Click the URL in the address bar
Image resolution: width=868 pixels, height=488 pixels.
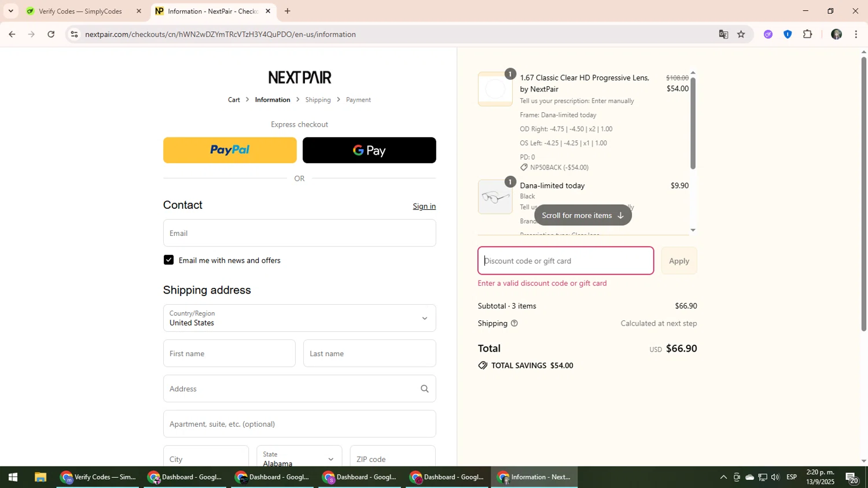pos(220,34)
